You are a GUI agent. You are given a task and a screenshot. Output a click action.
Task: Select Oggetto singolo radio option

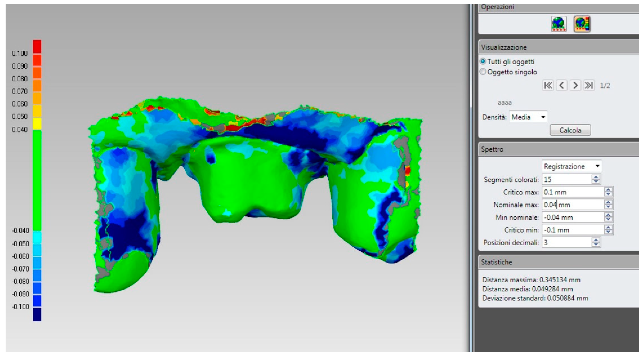point(483,72)
